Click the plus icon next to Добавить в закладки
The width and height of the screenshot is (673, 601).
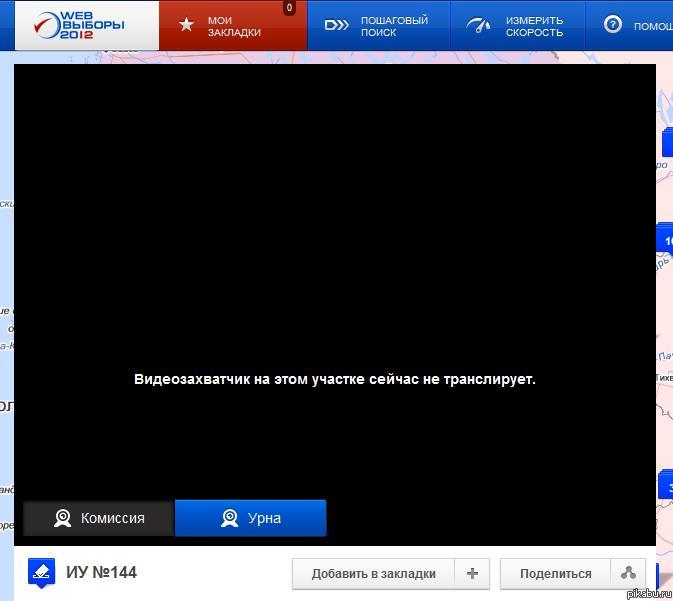(472, 574)
